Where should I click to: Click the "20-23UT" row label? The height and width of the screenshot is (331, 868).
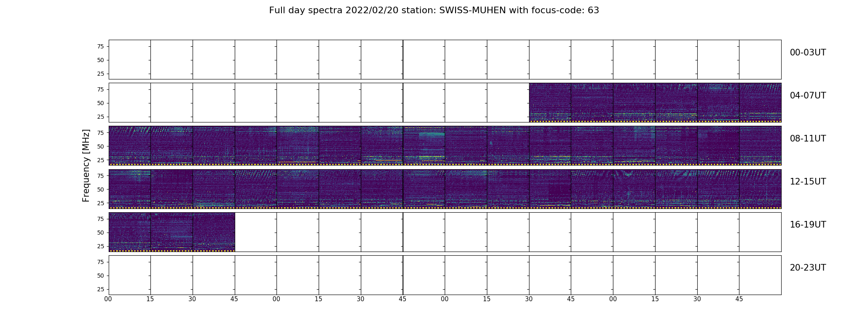[x=808, y=268]
